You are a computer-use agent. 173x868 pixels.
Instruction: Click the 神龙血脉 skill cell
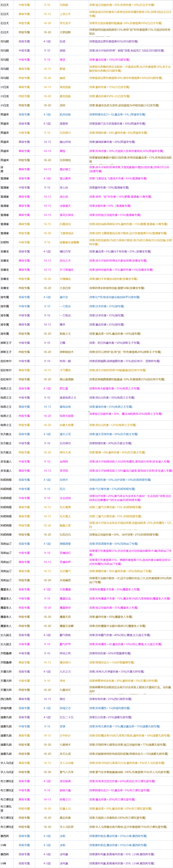tap(65, 87)
